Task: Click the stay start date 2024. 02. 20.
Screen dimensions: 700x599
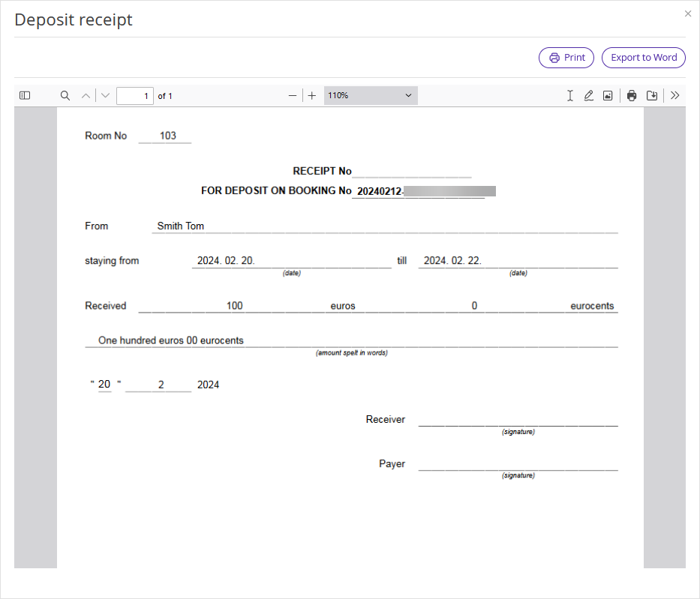Action: coord(226,260)
